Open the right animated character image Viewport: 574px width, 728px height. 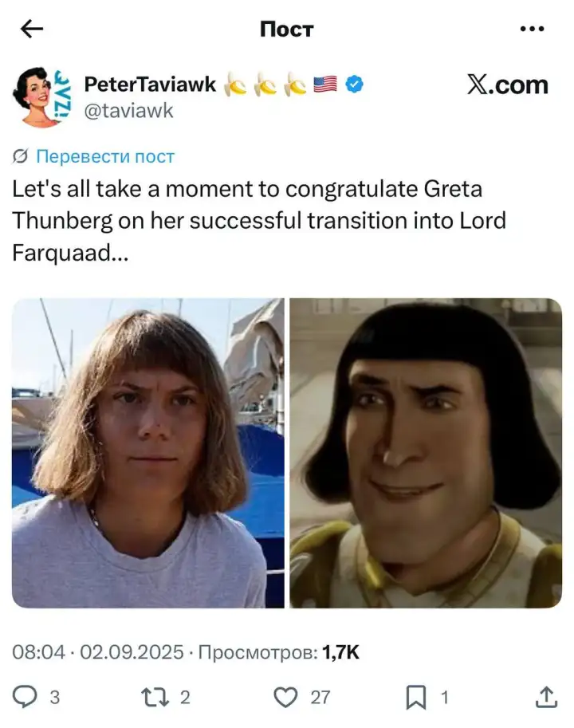426,453
